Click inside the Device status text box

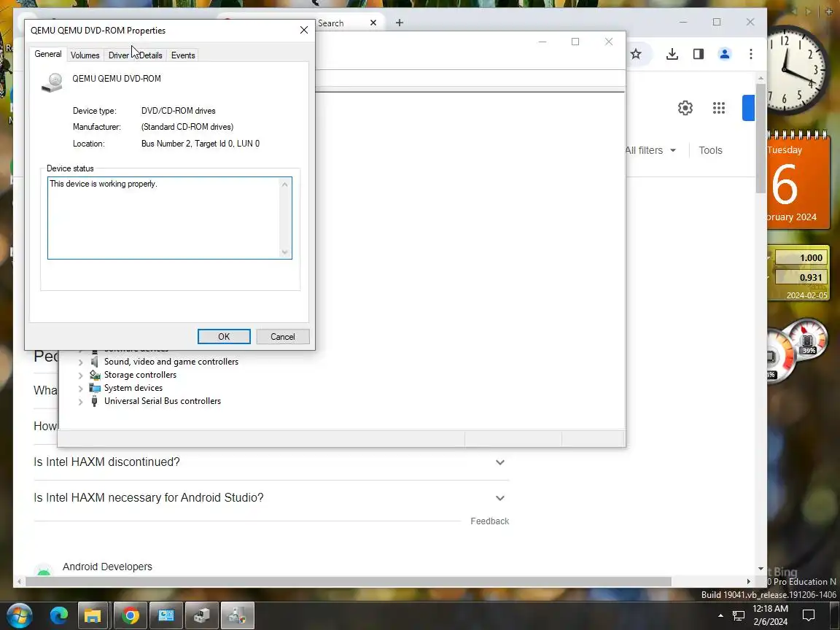(163, 218)
